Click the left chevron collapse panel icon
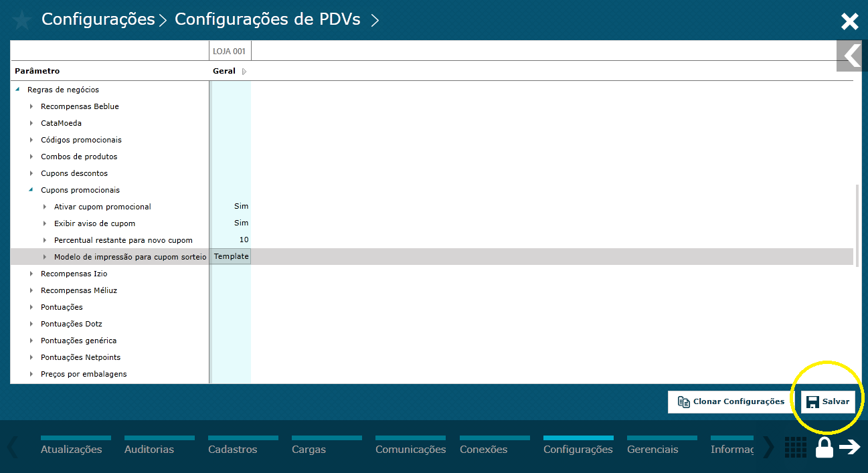 (x=851, y=56)
